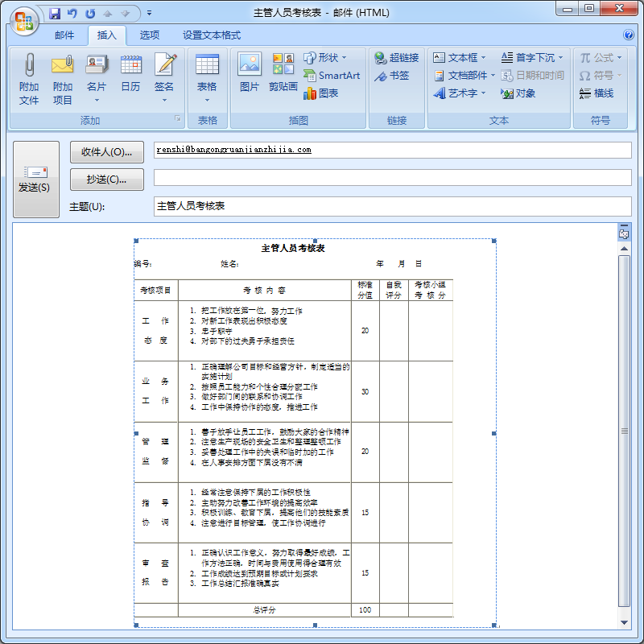Click the recipient address field

tap(392, 150)
